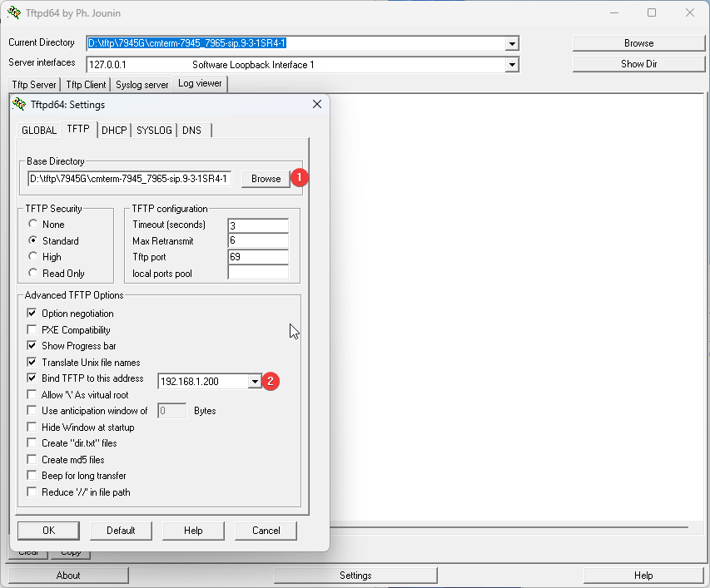This screenshot has height=588, width=710.
Task: Open the SYSLOG settings tab
Action: 154,131
